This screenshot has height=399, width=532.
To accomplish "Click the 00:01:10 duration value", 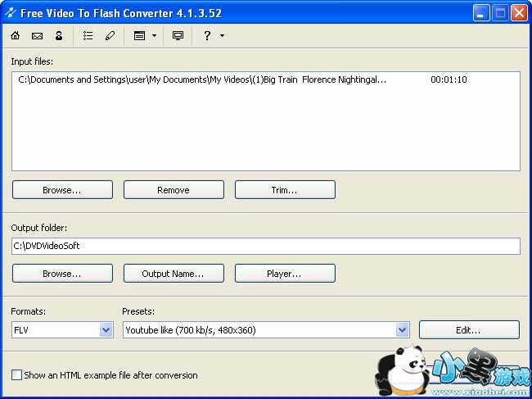I will [x=449, y=79].
